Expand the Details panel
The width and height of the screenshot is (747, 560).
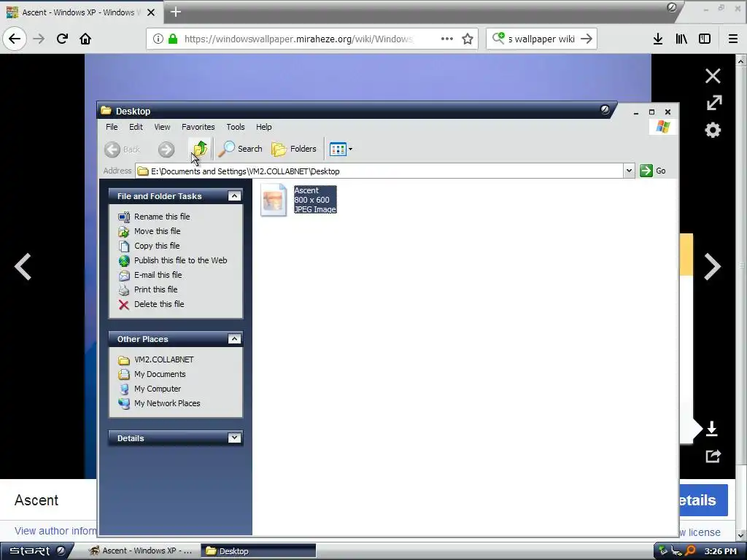coord(234,437)
